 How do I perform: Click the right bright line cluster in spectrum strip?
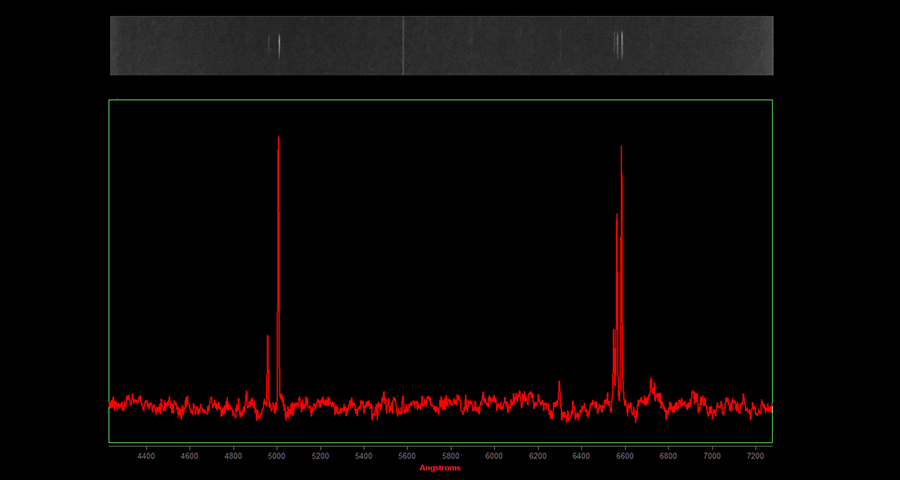click(619, 45)
